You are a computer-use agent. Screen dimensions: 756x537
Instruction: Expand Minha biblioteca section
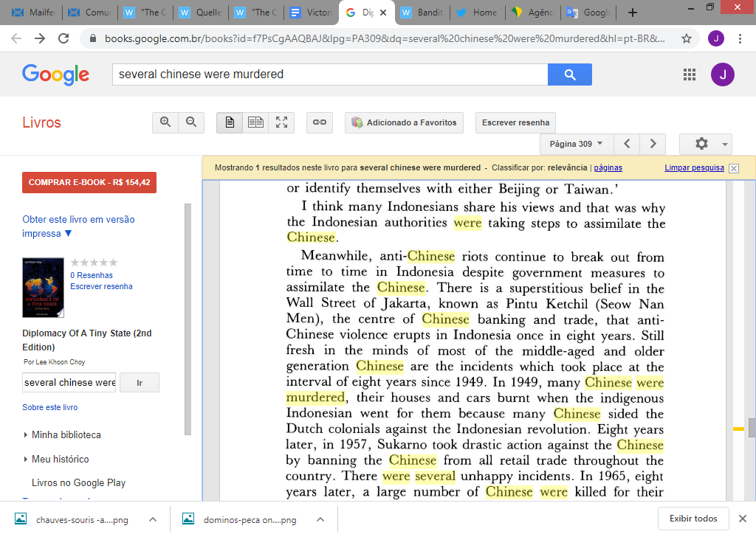pos(65,434)
